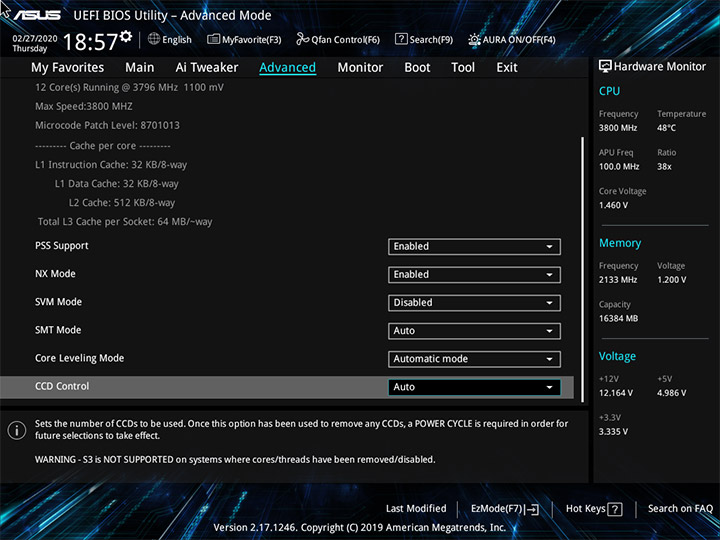Switch to EzMode(F7)

497,508
